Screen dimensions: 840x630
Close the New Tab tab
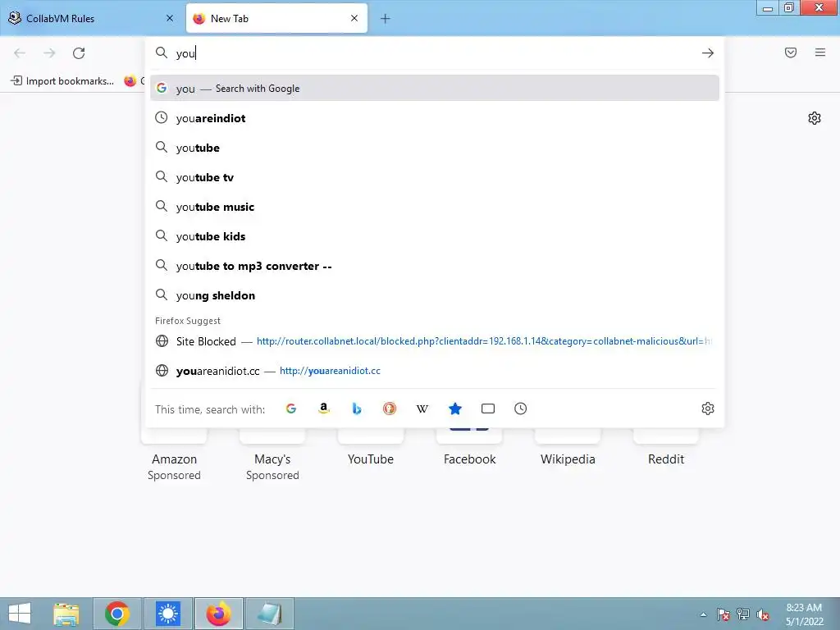[354, 18]
